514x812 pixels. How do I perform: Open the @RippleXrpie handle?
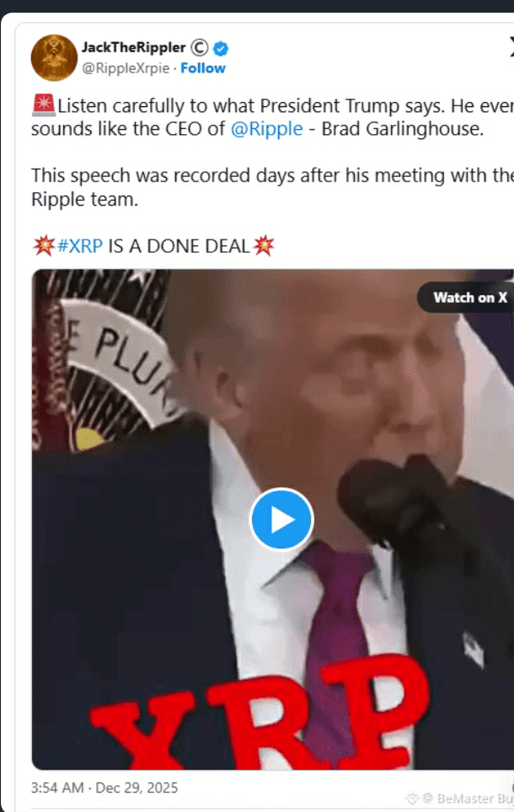(x=126, y=68)
